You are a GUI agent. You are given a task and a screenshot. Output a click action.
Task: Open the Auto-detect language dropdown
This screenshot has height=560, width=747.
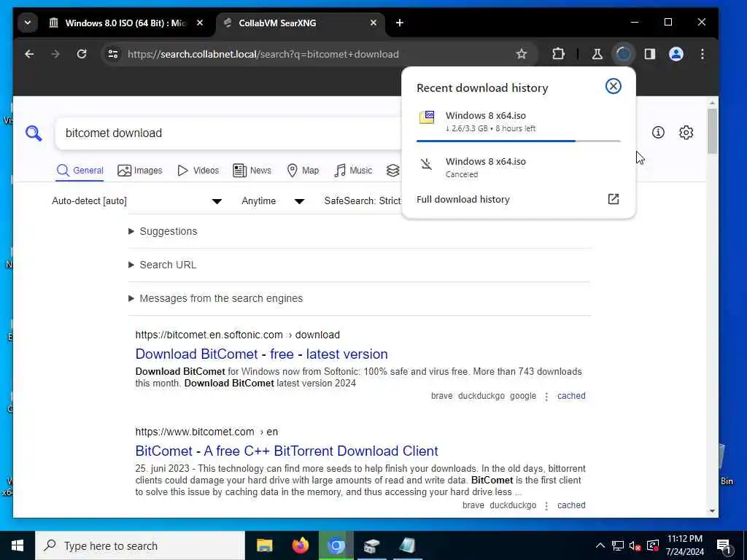pos(136,201)
